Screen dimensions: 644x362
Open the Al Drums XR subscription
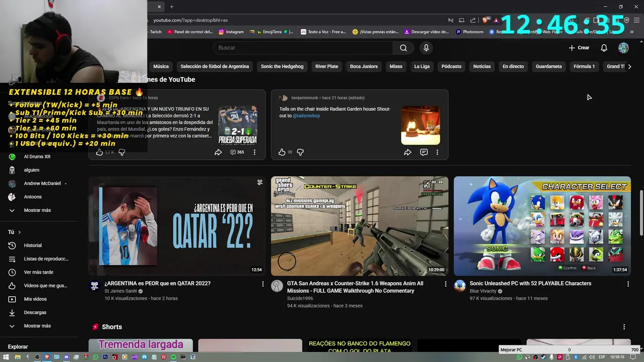coord(38,156)
